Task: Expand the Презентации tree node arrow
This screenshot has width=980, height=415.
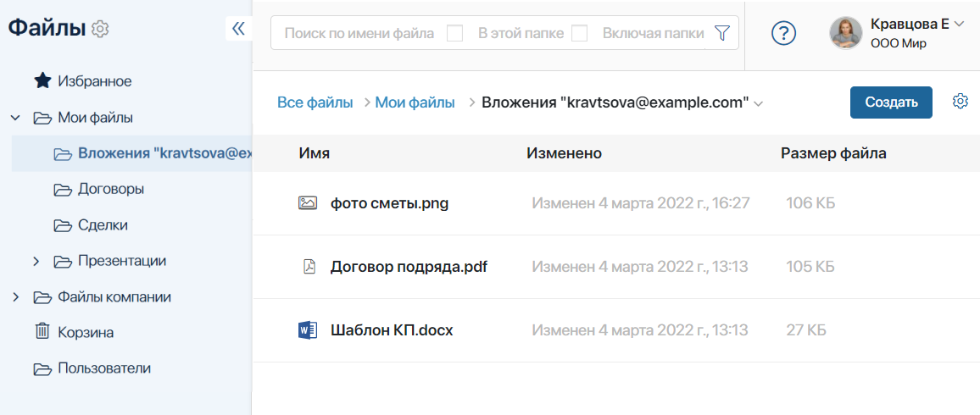Action: tap(36, 262)
